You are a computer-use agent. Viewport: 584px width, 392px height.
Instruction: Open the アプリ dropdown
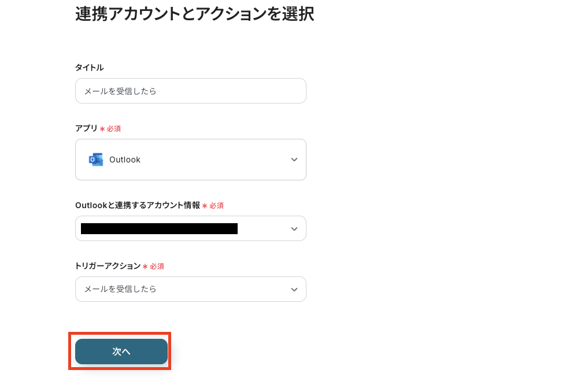click(191, 160)
